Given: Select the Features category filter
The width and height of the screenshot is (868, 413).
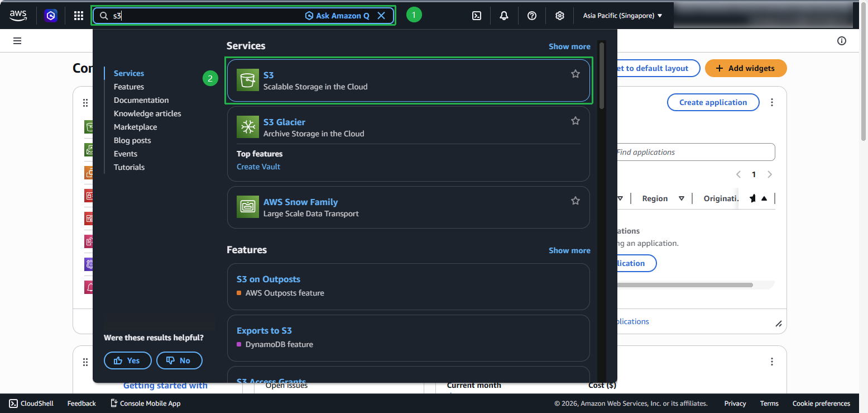Looking at the screenshot, I should tap(129, 87).
